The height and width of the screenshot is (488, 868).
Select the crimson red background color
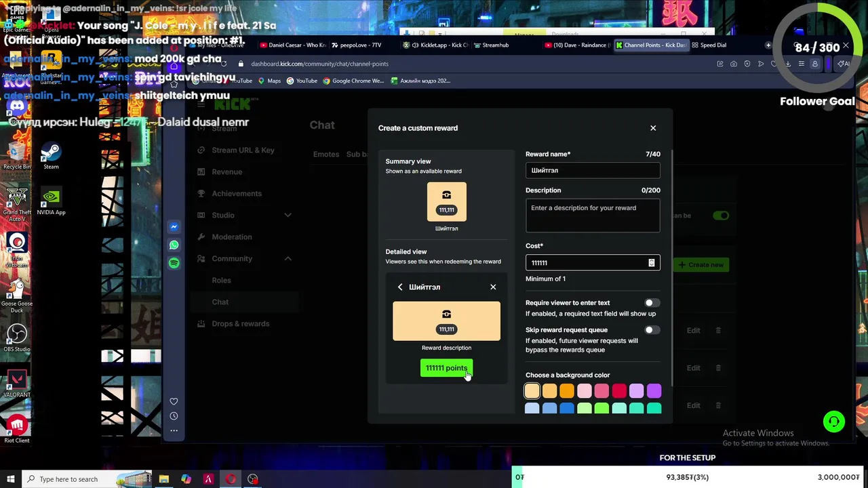click(618, 391)
